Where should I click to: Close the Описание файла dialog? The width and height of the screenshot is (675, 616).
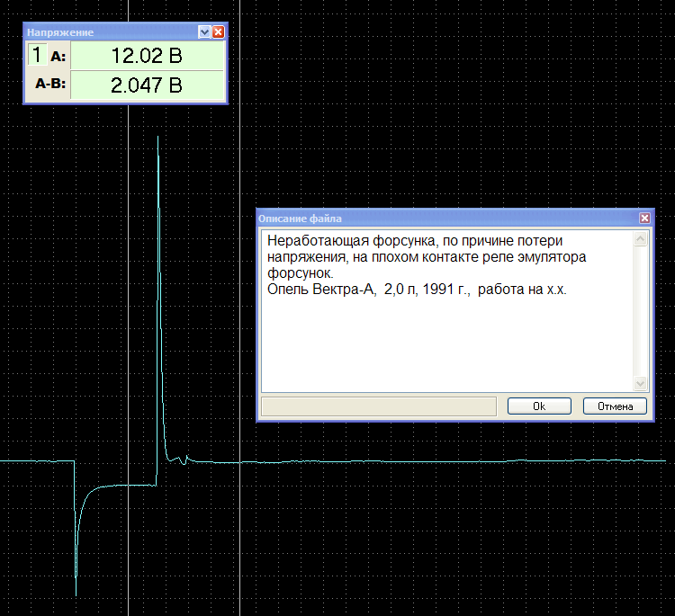(644, 219)
